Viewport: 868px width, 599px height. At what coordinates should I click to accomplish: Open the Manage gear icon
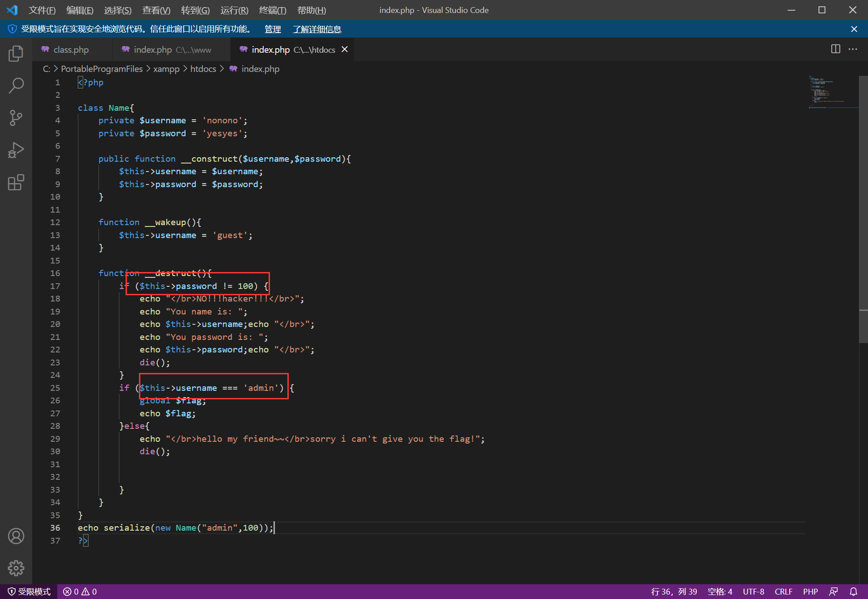(x=16, y=568)
